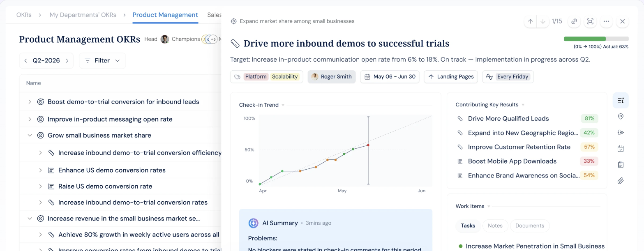644x251 pixels.
Task: Collapse Increase revenue in small business market
Action: 30,219
